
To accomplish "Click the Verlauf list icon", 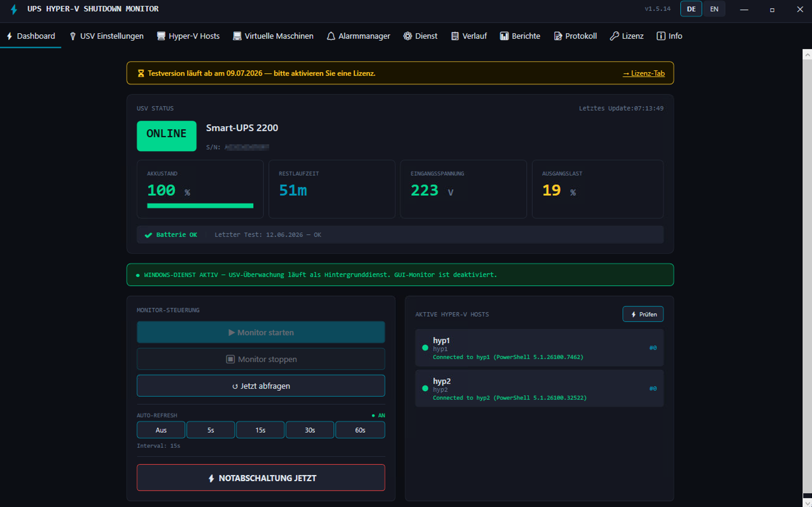I will pos(455,36).
